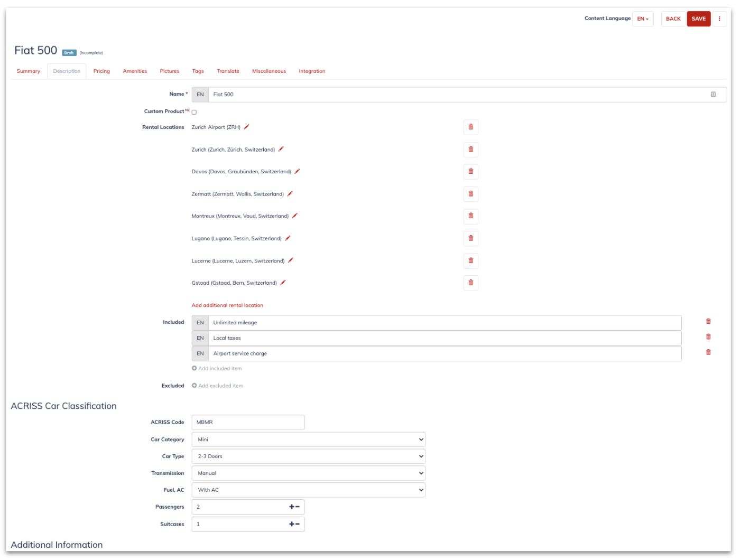This screenshot has height=560, width=741.
Task: Decrease Suitcases with minus icon
Action: [x=298, y=524]
